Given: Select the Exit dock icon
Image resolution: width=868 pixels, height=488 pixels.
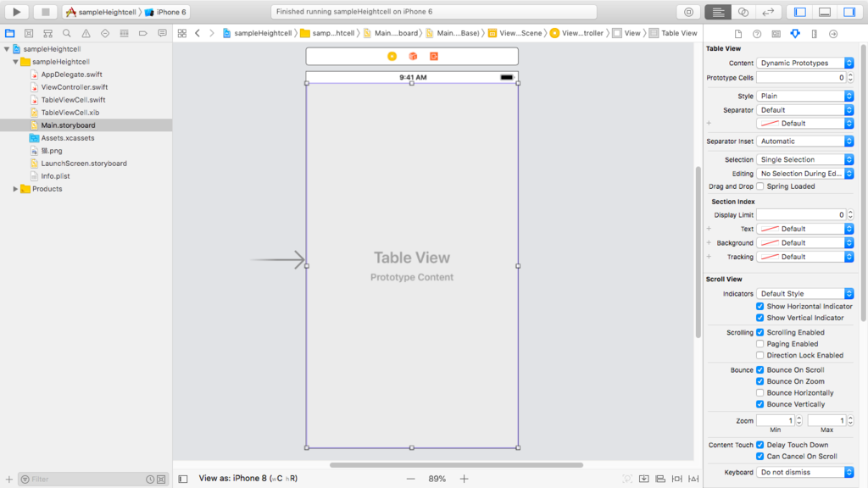Looking at the screenshot, I should (434, 57).
